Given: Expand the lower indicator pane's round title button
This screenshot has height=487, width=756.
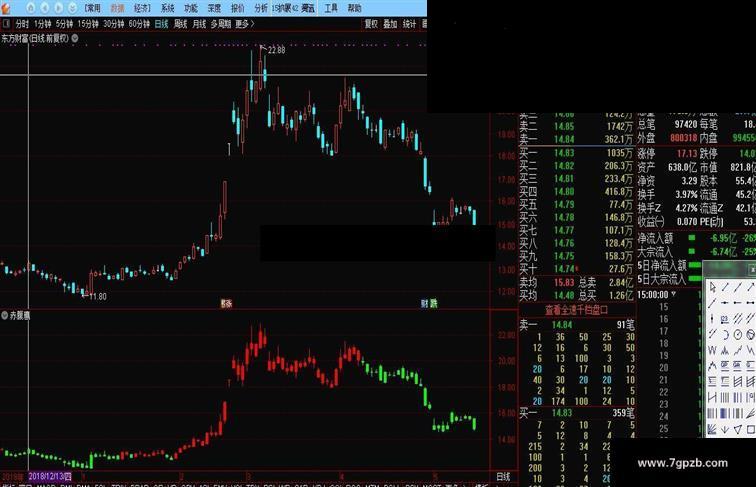Looking at the screenshot, I should (4, 315).
